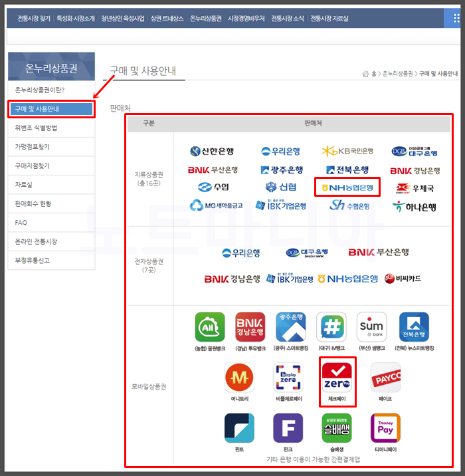Select 부정유통신고 in the sidebar
The height and width of the screenshot is (476, 465).
pos(51,261)
